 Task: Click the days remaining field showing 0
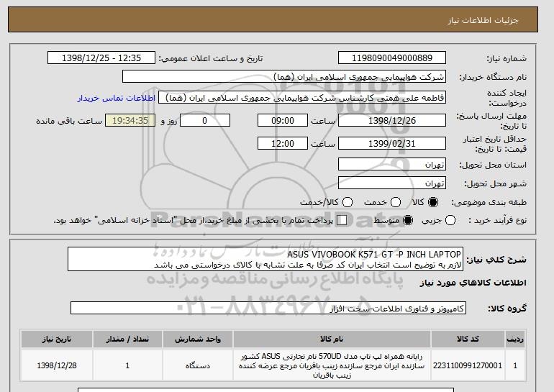pos(205,120)
